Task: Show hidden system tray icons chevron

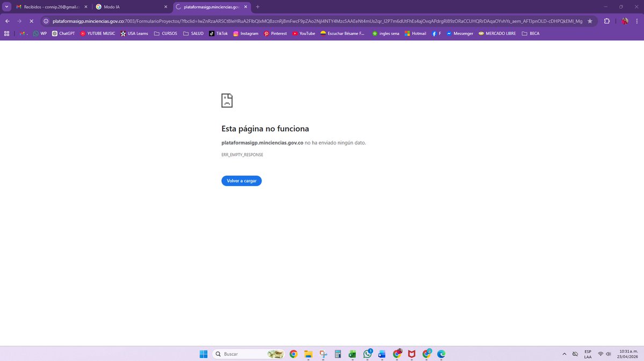Action: click(565, 354)
